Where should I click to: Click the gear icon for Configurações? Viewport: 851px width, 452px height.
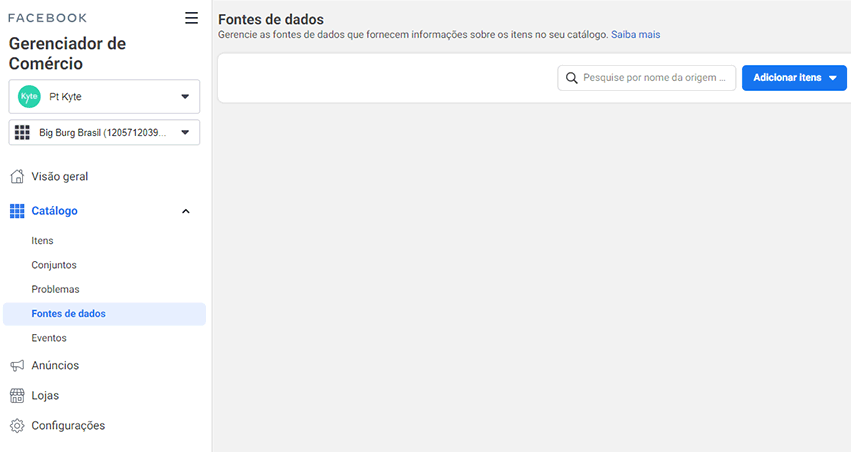point(17,426)
